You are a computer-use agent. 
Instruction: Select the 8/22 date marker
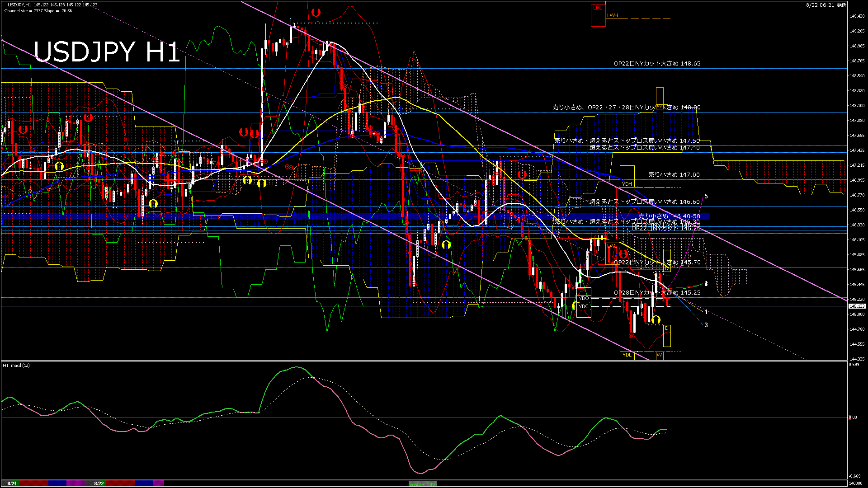point(99,483)
